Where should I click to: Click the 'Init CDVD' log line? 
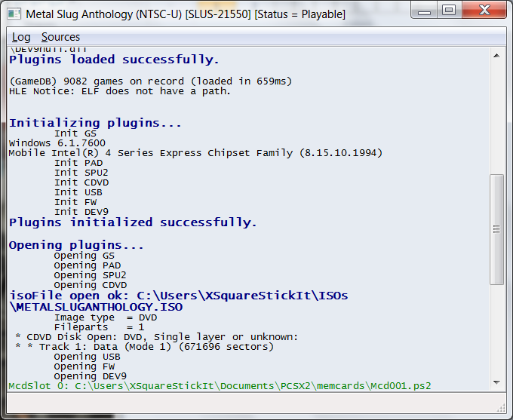[x=81, y=182]
